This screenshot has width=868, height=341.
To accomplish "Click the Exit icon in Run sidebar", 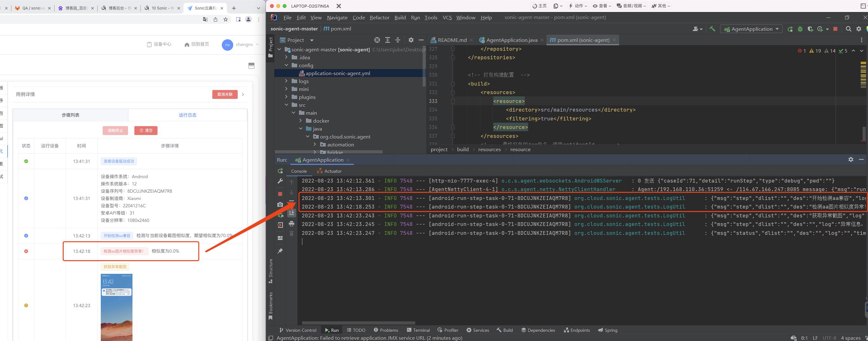I will coord(280,225).
